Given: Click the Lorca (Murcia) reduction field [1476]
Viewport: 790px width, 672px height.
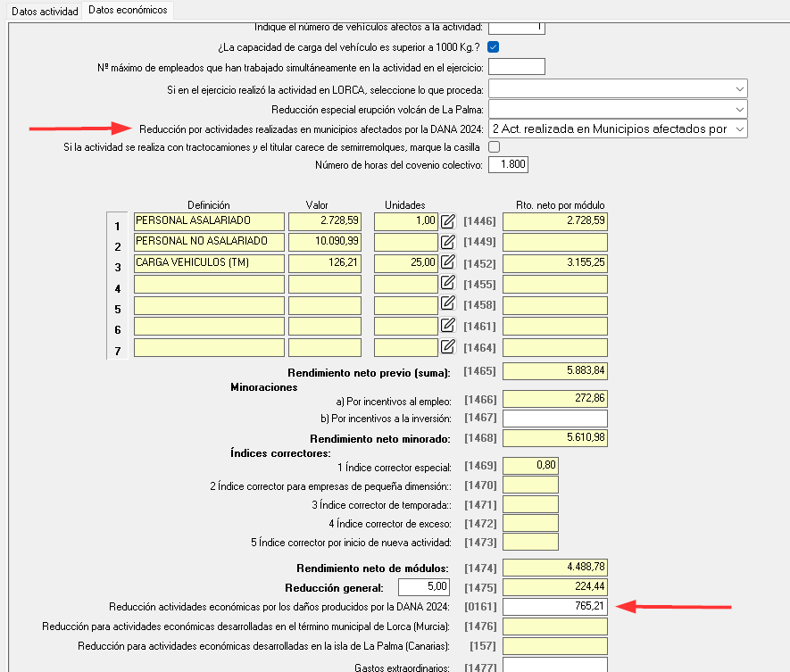Looking at the screenshot, I should (554, 626).
